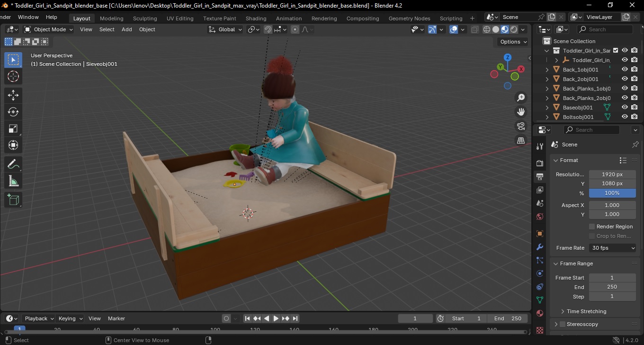Enable the Stereoscopy checkbox
This screenshot has width=644, height=345.
[563, 324]
